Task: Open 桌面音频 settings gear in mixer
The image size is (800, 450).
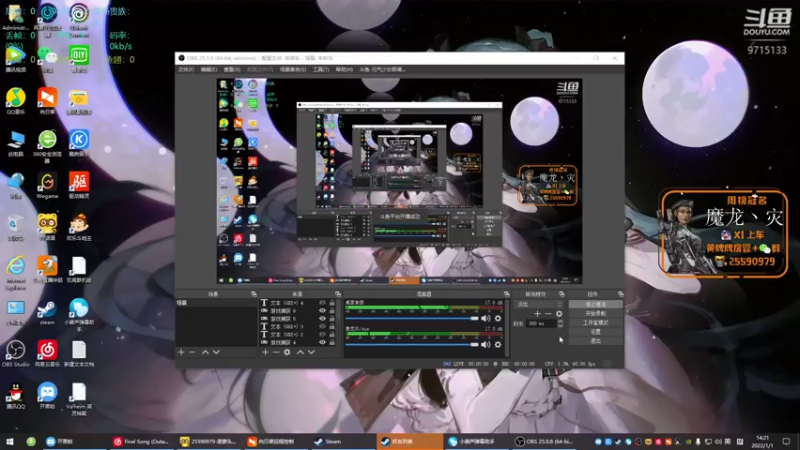Action: tap(498, 318)
